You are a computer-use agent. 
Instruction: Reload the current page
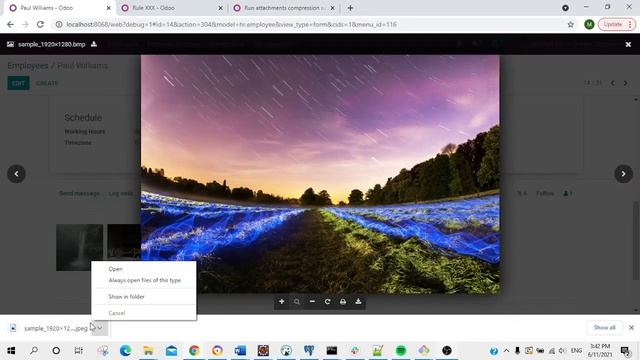(40, 24)
